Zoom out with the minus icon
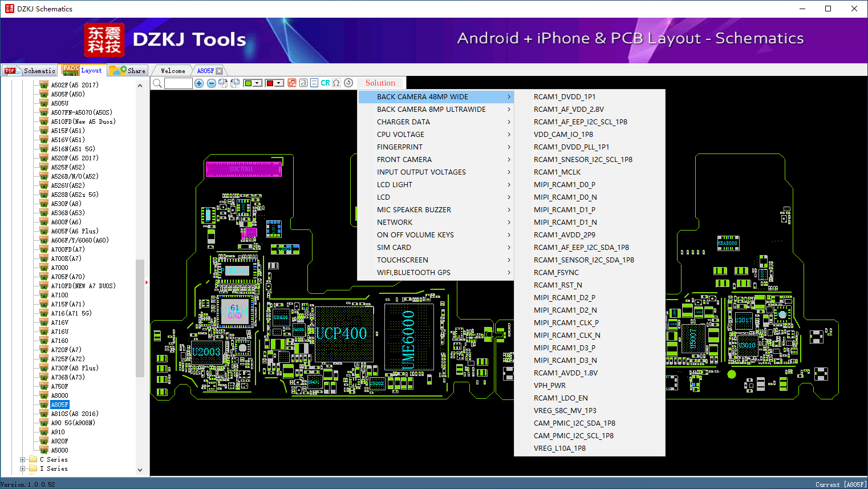868x489 pixels. coord(212,83)
